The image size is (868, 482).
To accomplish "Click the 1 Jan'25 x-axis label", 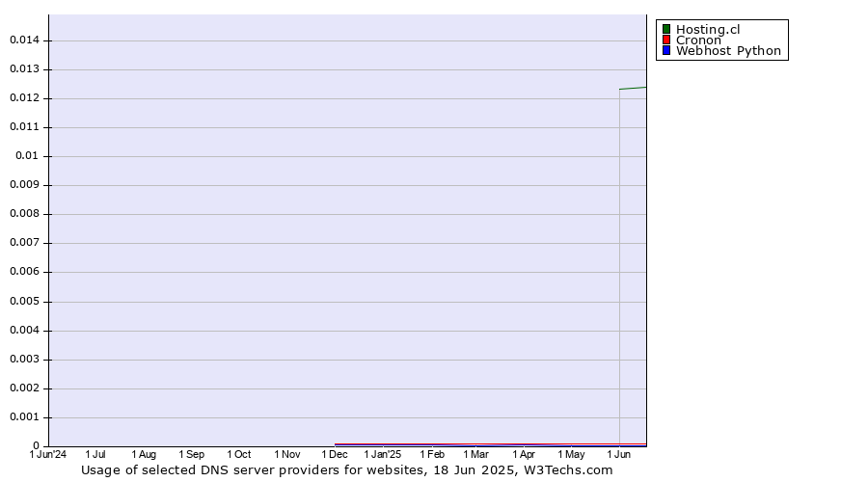I will (x=383, y=454).
